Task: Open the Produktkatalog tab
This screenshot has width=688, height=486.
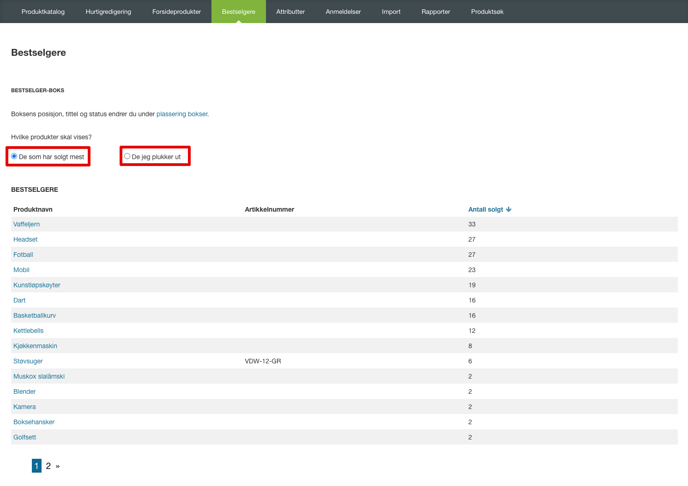Action: pos(43,11)
